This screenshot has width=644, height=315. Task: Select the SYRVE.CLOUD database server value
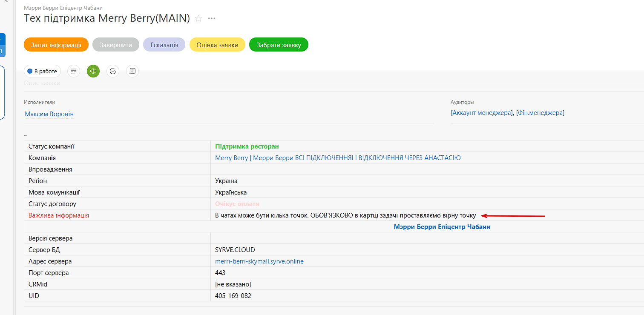(x=235, y=250)
